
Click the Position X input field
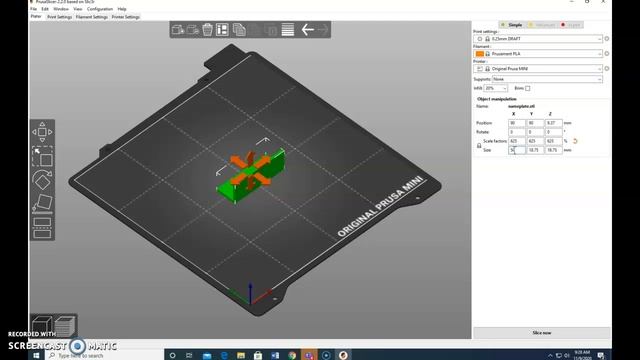pyautogui.click(x=517, y=123)
